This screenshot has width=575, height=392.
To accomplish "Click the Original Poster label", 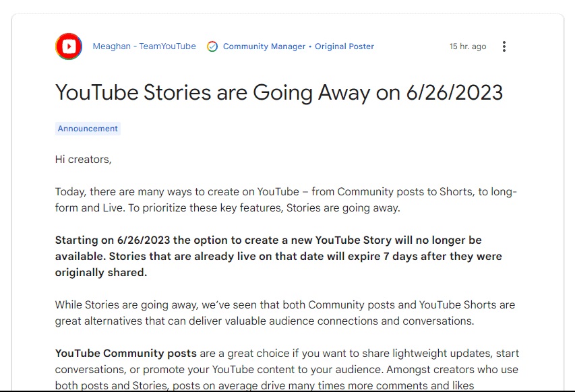I will click(x=344, y=46).
